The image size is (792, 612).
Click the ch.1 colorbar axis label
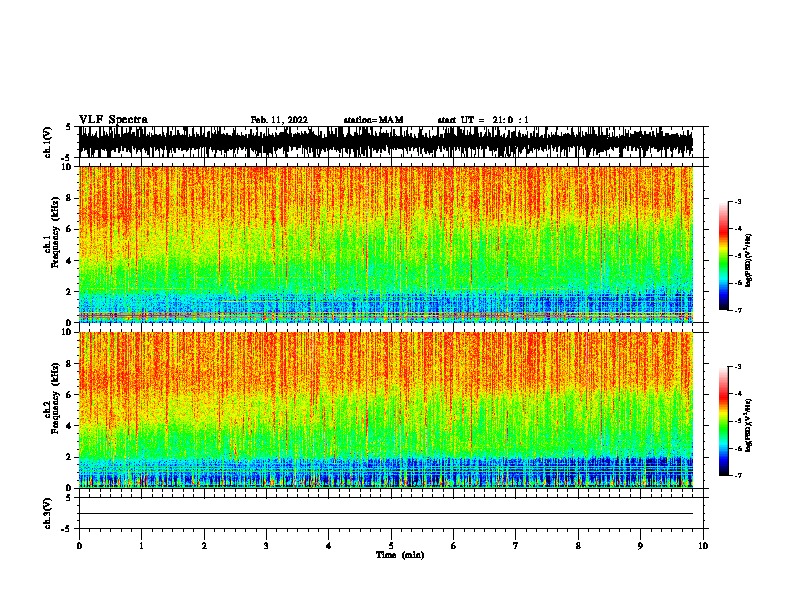coord(749,260)
